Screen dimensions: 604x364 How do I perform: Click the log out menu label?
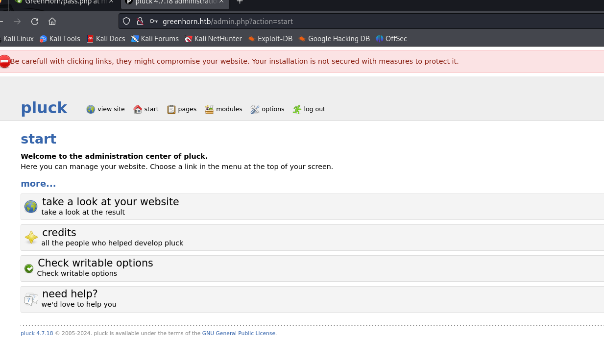coord(314,109)
